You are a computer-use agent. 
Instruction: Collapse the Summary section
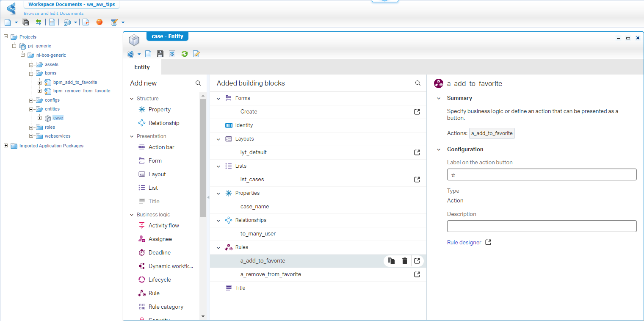439,98
